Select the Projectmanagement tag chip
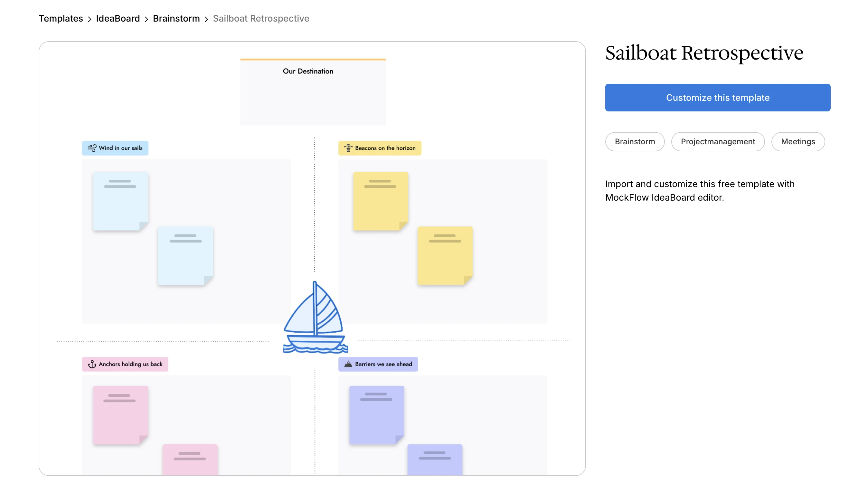Screen dimensions: 868x503 [x=718, y=142]
